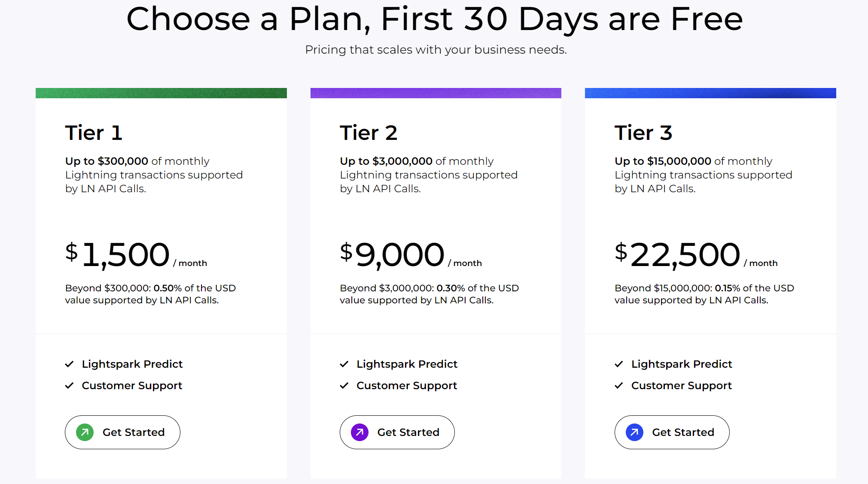Click Get Started under Tier 2
Image resolution: width=868 pixels, height=484 pixels.
[x=397, y=432]
